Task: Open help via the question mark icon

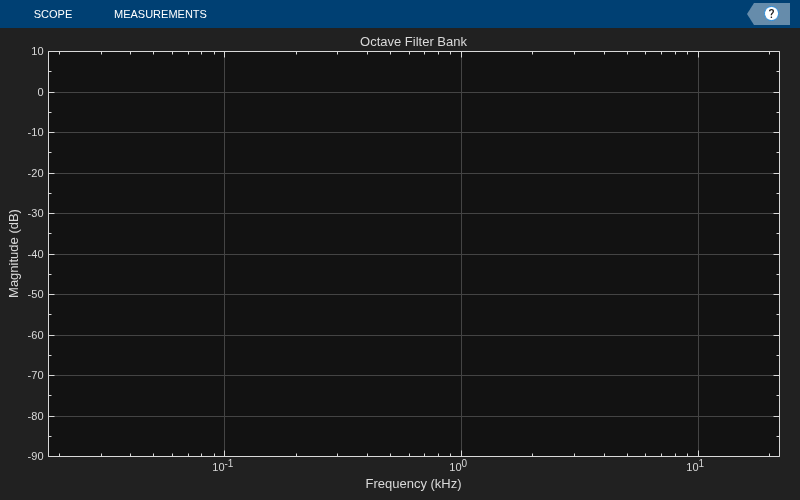Action: (771, 14)
